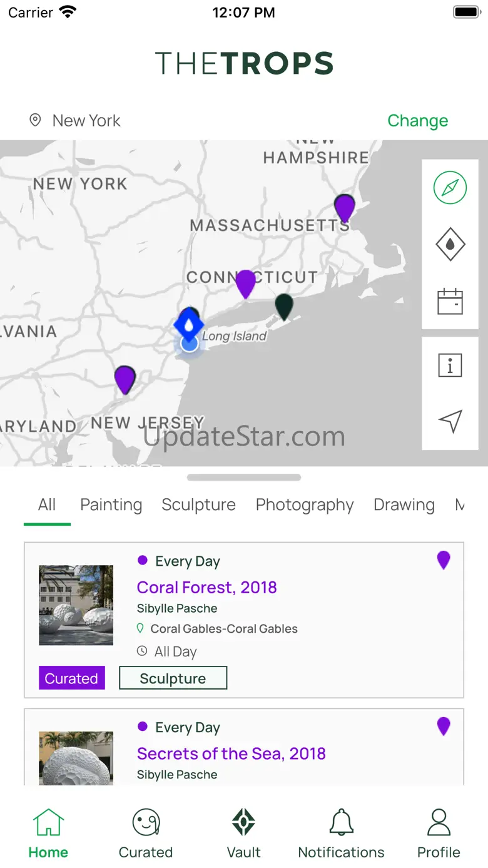Go to Profile tab

[439, 833]
